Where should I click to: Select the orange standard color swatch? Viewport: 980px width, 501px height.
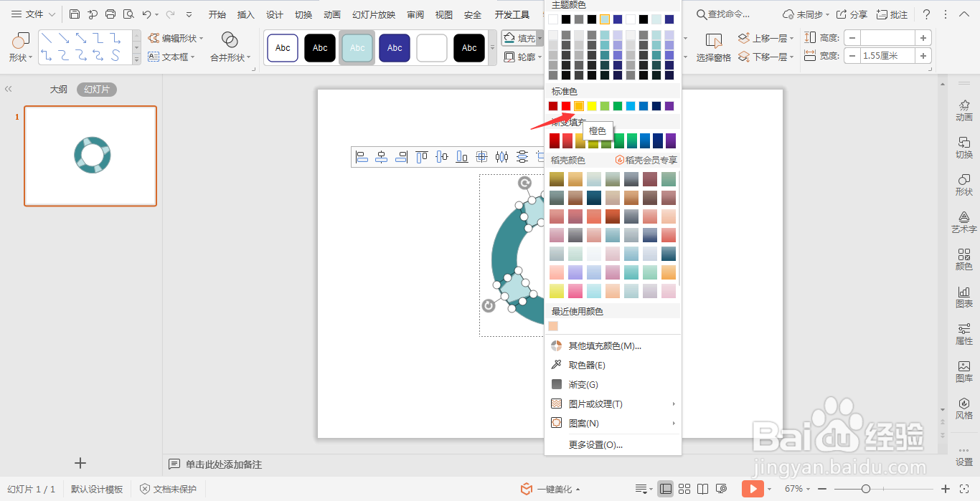coord(579,106)
